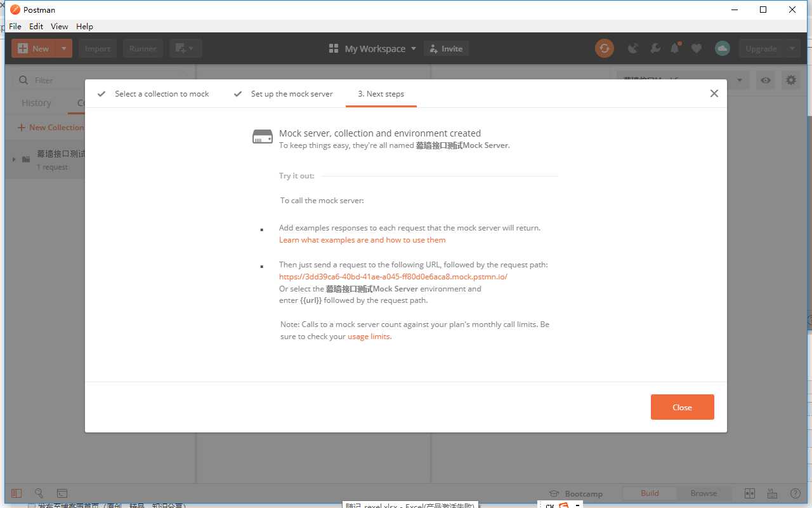Toggle the sidebar icon in status bar
The width and height of the screenshot is (812, 508).
point(16,493)
